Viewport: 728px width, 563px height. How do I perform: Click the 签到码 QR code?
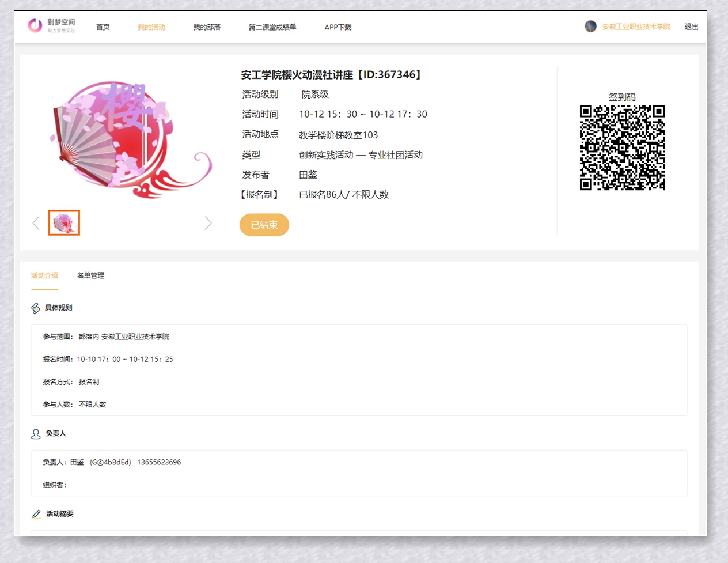pos(622,148)
